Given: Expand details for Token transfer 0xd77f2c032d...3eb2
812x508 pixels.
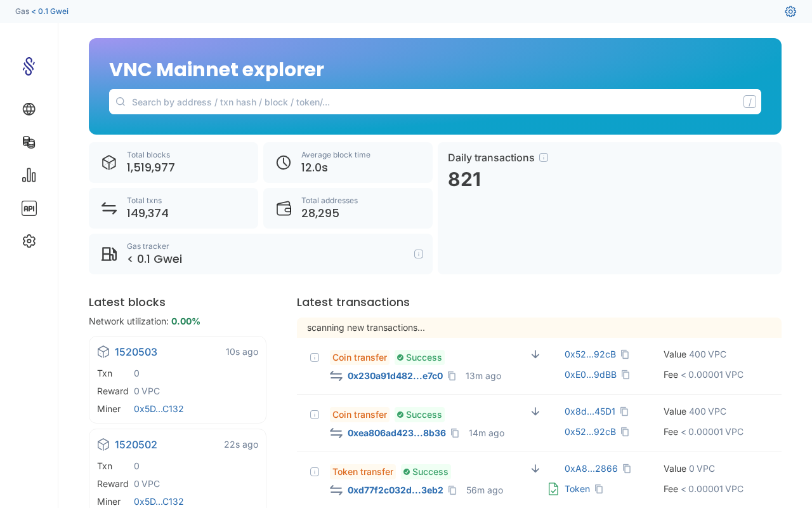Looking at the screenshot, I should (x=315, y=472).
